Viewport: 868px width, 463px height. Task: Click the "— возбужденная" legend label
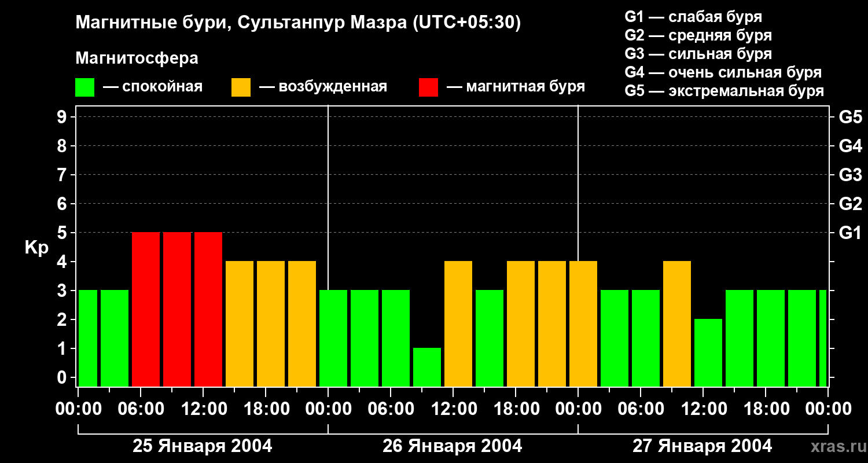pyautogui.click(x=323, y=87)
